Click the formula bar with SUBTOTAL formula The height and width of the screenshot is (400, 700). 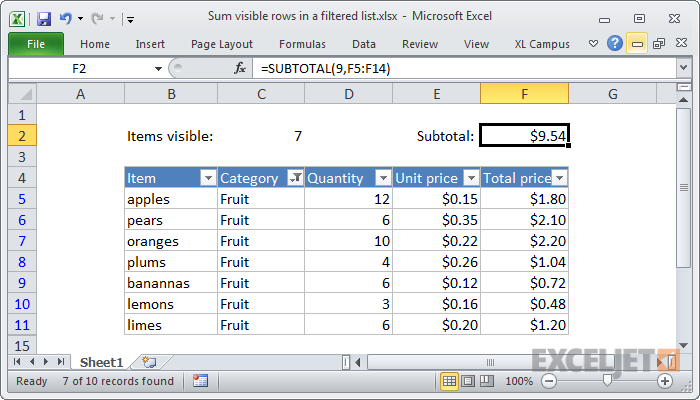pyautogui.click(x=464, y=69)
